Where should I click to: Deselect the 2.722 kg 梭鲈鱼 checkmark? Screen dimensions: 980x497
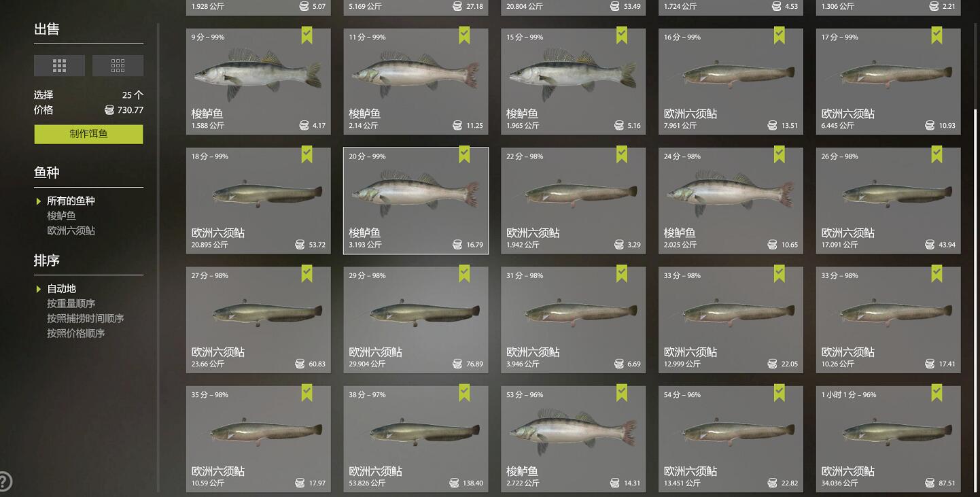(622, 392)
